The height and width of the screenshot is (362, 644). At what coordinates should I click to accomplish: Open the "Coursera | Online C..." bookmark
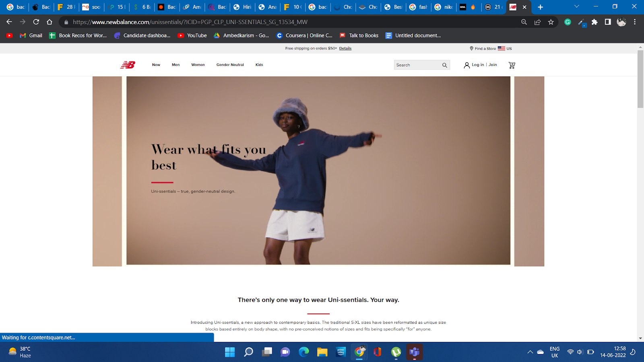point(305,35)
